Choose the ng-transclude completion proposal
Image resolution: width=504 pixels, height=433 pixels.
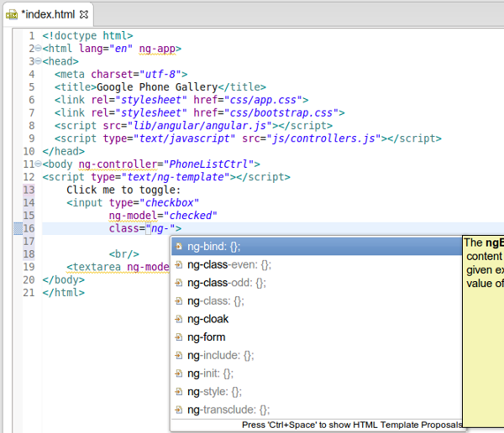tap(317, 410)
